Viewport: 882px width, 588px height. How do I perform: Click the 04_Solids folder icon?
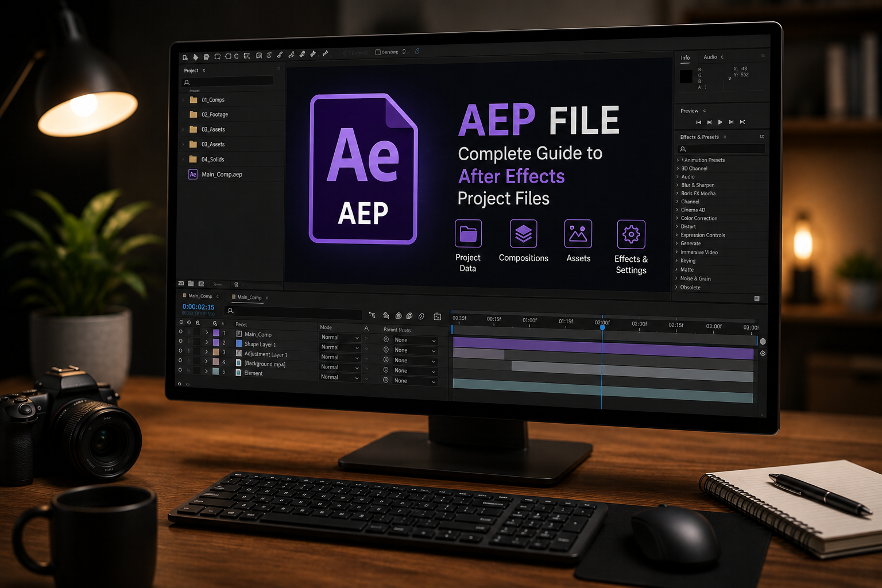[x=194, y=159]
